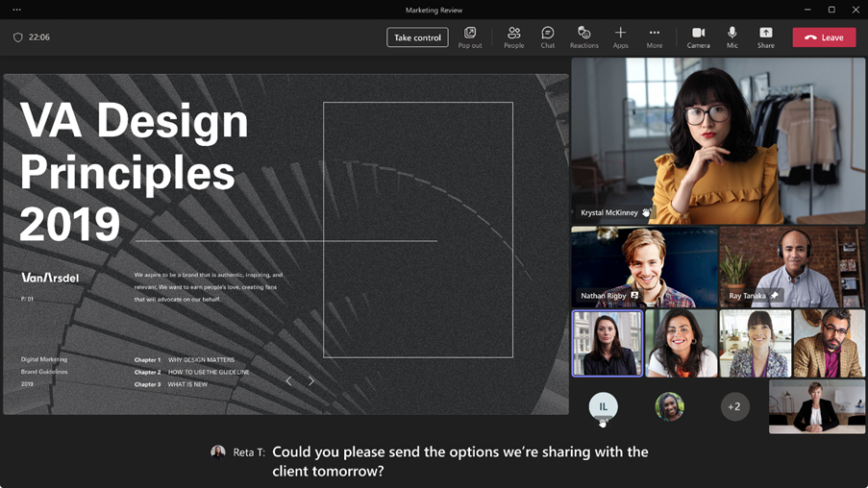Go to previous slide arrow
The image size is (868, 488).
point(288,380)
